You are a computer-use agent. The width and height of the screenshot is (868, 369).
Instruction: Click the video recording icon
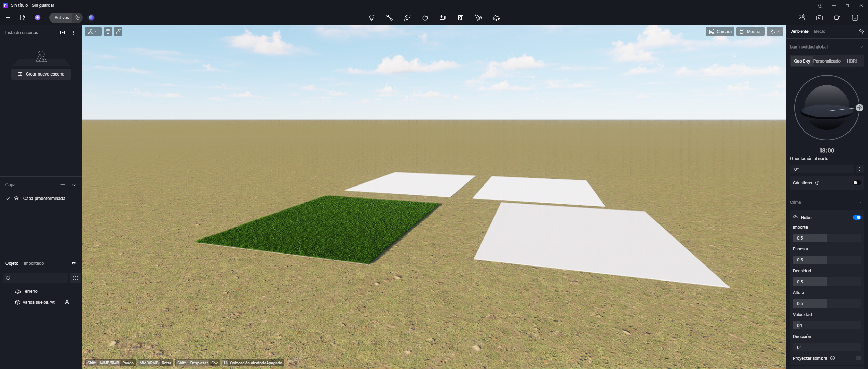(x=837, y=18)
